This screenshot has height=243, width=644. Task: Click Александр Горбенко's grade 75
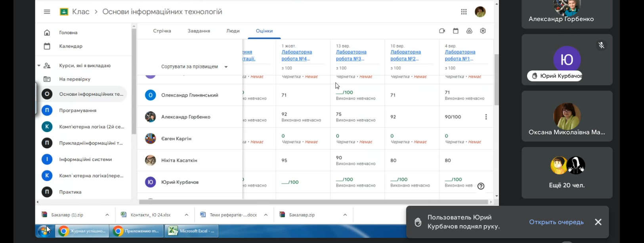[x=339, y=114]
